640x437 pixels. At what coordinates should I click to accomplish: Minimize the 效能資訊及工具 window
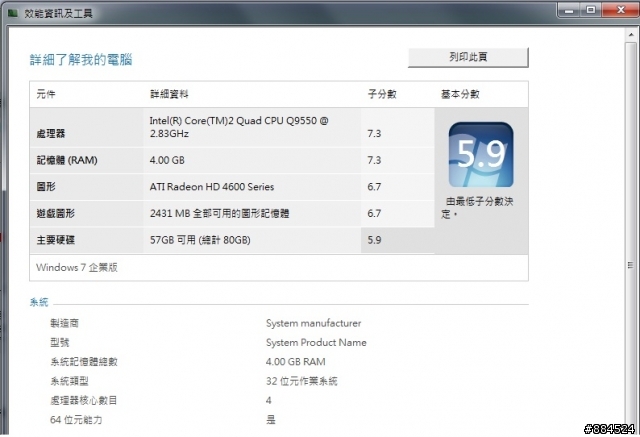(x=569, y=10)
